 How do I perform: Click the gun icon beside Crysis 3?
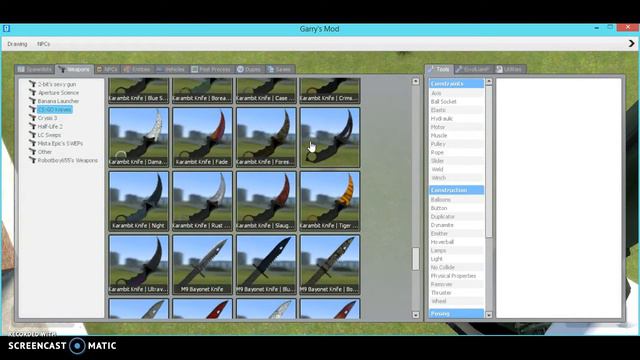pos(33,118)
